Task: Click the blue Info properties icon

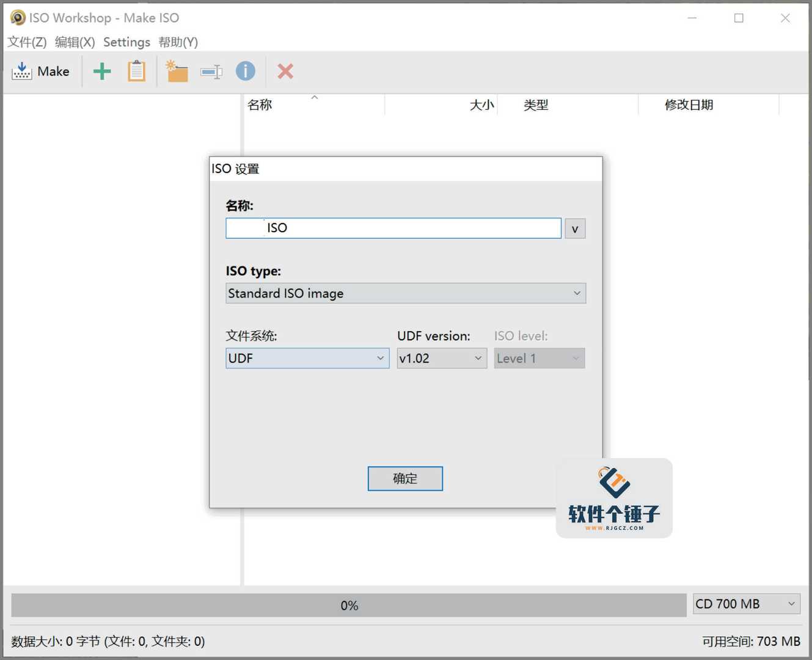Action: (x=246, y=71)
